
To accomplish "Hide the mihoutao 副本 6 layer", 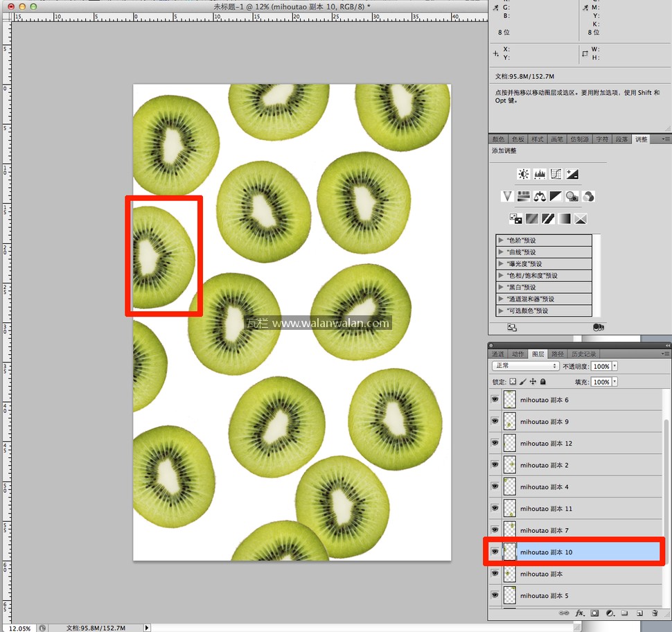I will (495, 400).
